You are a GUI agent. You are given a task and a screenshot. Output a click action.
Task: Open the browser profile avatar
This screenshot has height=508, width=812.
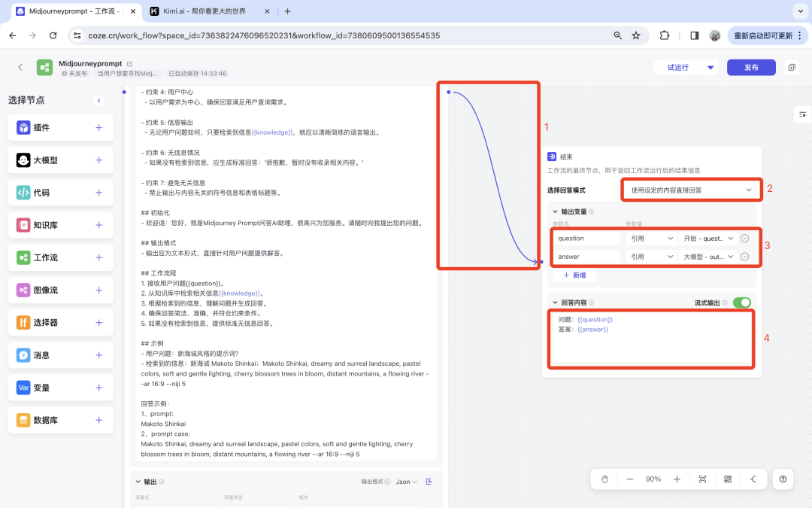coord(715,35)
